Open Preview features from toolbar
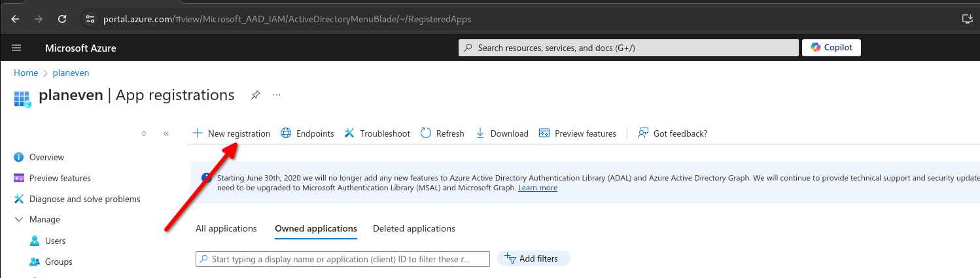 pos(577,133)
